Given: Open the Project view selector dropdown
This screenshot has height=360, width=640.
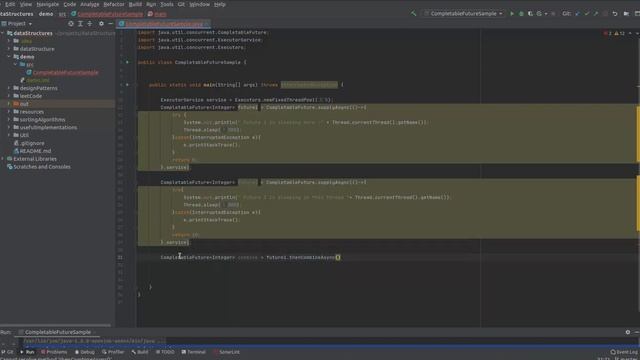Looking at the screenshot, I should tap(17, 24).
